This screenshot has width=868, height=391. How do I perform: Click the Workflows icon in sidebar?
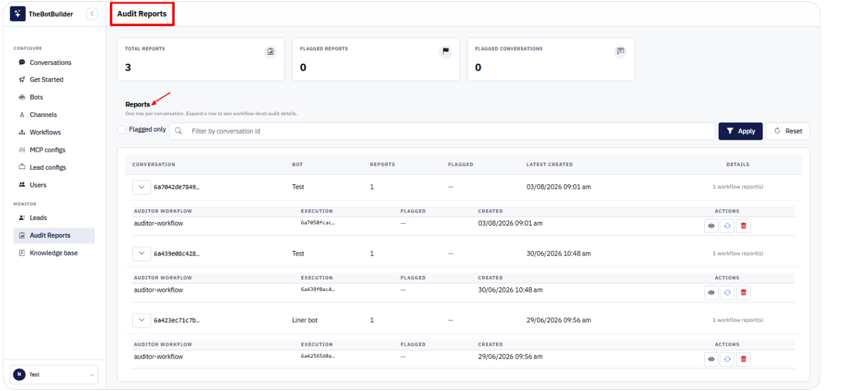[22, 132]
